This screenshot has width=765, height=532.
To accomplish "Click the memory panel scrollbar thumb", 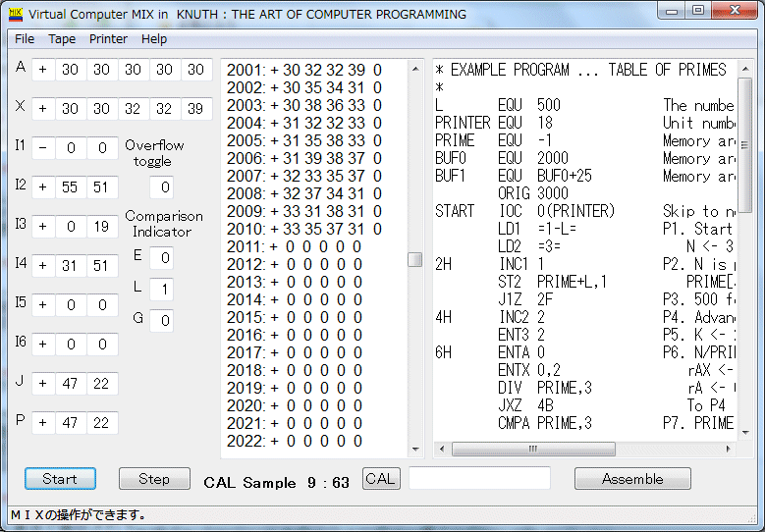I will 415,259.
